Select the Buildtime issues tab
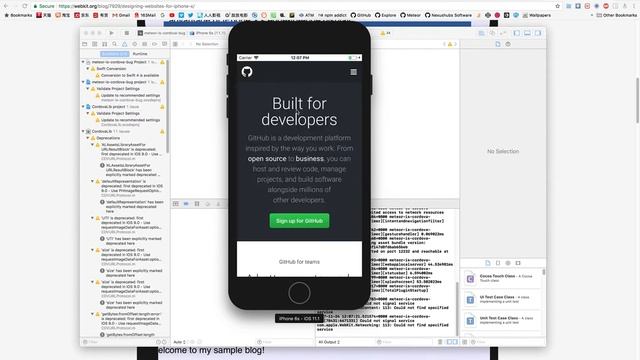The width and height of the screenshot is (640, 360). tap(115, 54)
